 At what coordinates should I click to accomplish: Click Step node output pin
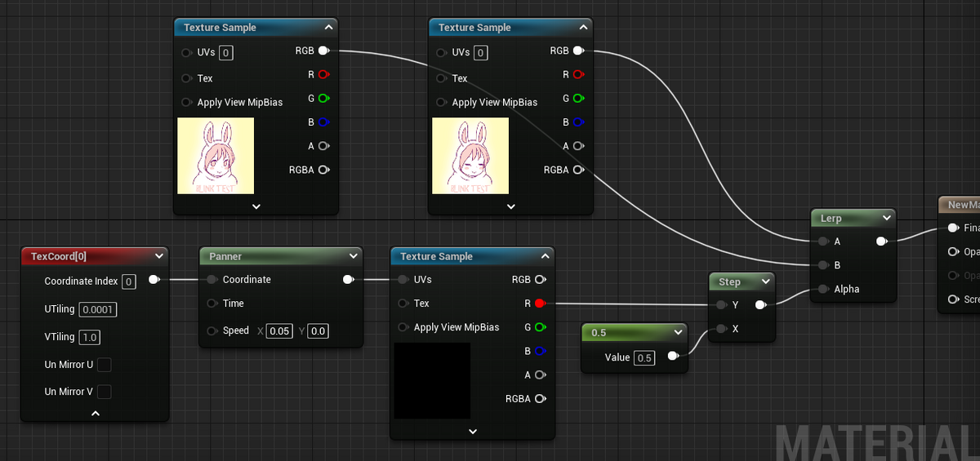(759, 305)
